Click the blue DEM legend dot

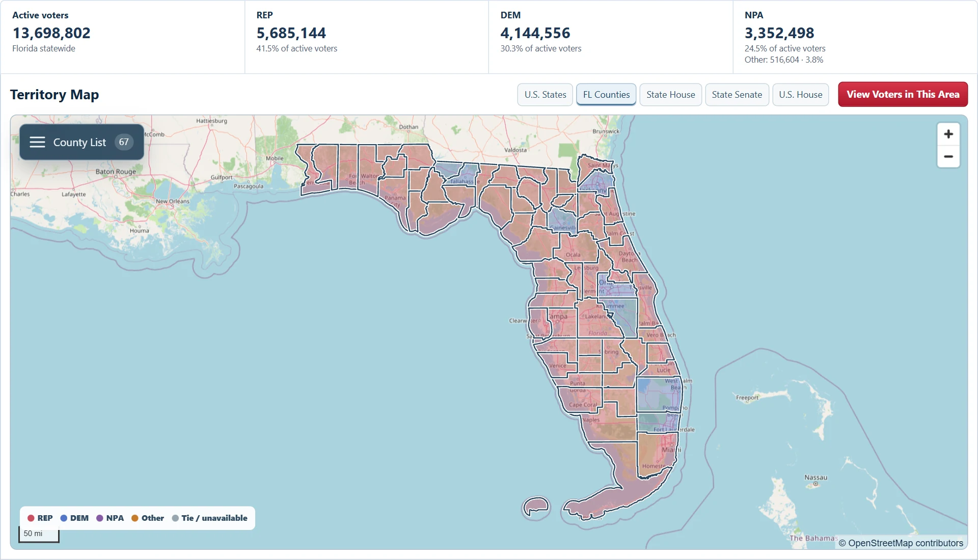click(64, 518)
